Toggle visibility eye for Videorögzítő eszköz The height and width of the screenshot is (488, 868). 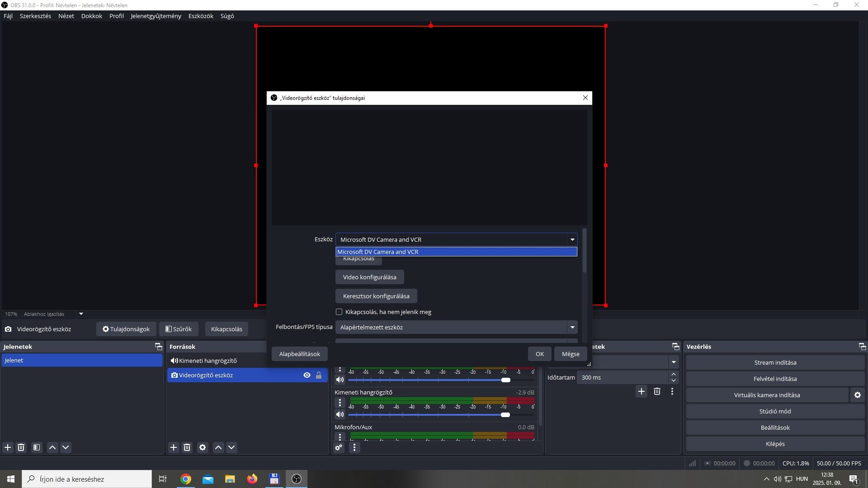coord(307,375)
